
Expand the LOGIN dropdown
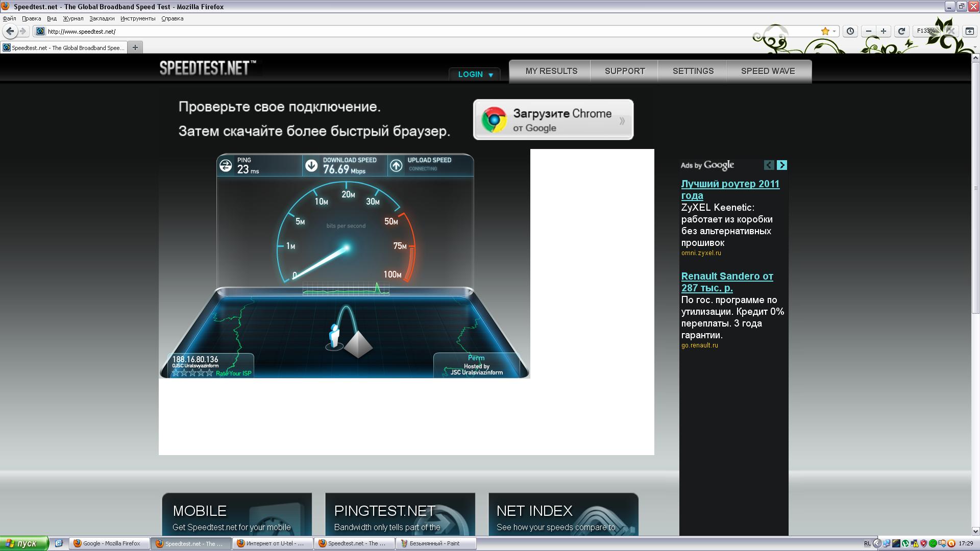click(475, 74)
